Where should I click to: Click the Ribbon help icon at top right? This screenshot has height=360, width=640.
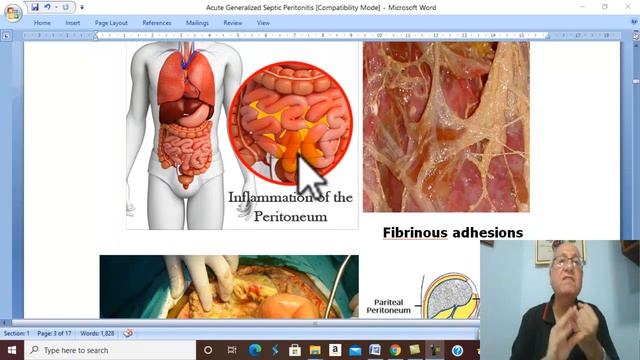(635, 22)
